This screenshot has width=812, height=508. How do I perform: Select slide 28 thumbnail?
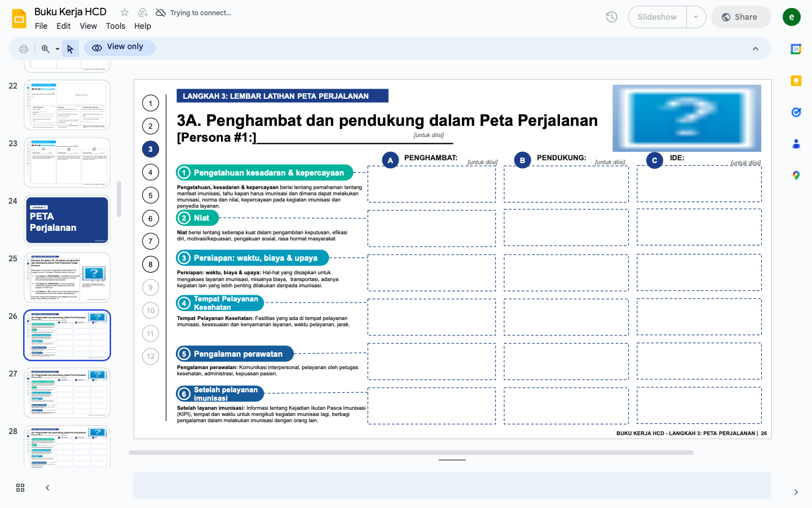(67, 446)
